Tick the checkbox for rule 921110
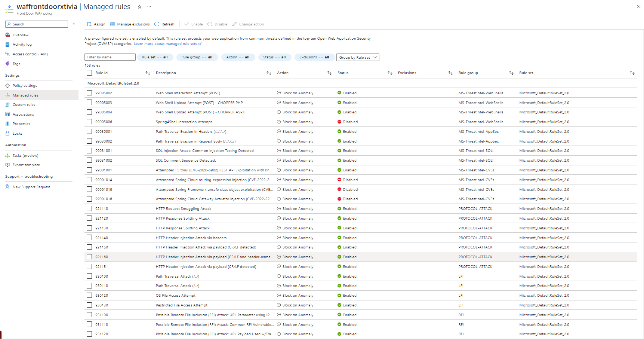644x339 pixels. 89,208
